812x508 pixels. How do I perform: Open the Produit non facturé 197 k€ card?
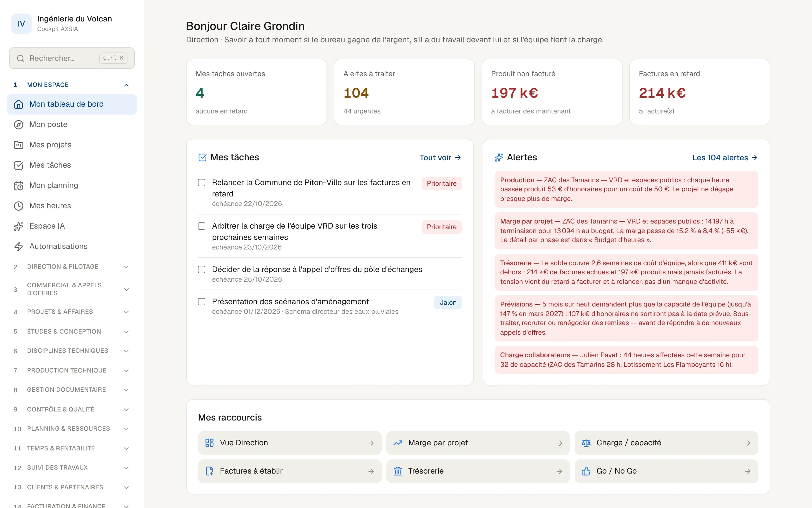[552, 92]
